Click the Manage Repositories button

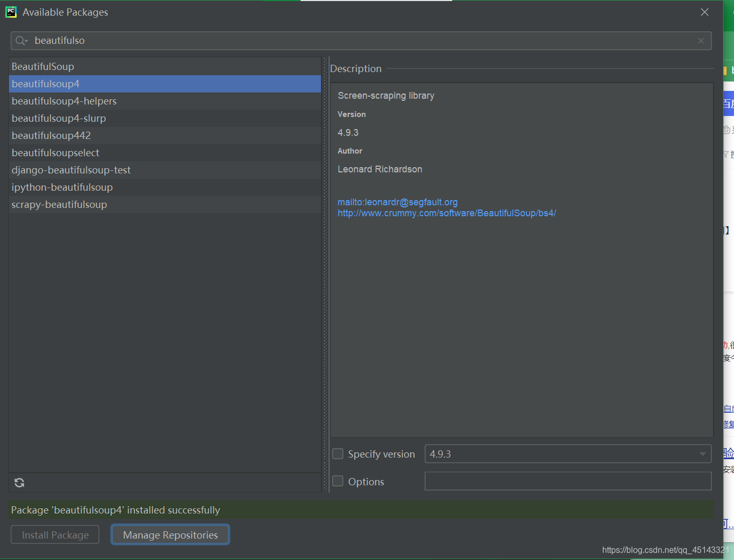pos(170,535)
